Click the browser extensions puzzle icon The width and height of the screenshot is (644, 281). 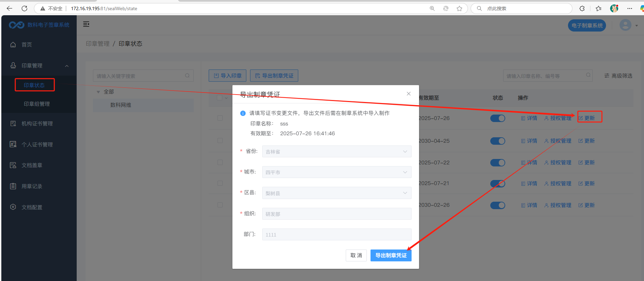[582, 8]
